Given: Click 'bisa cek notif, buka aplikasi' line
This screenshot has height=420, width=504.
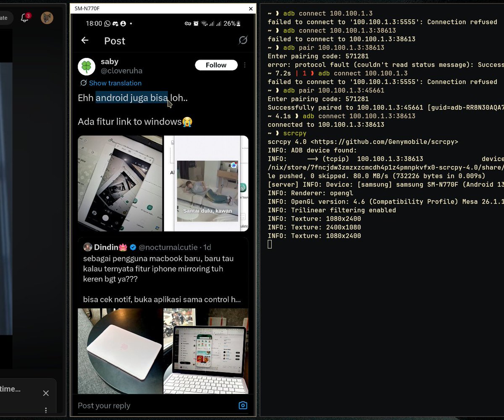Looking at the screenshot, I should [162, 300].
